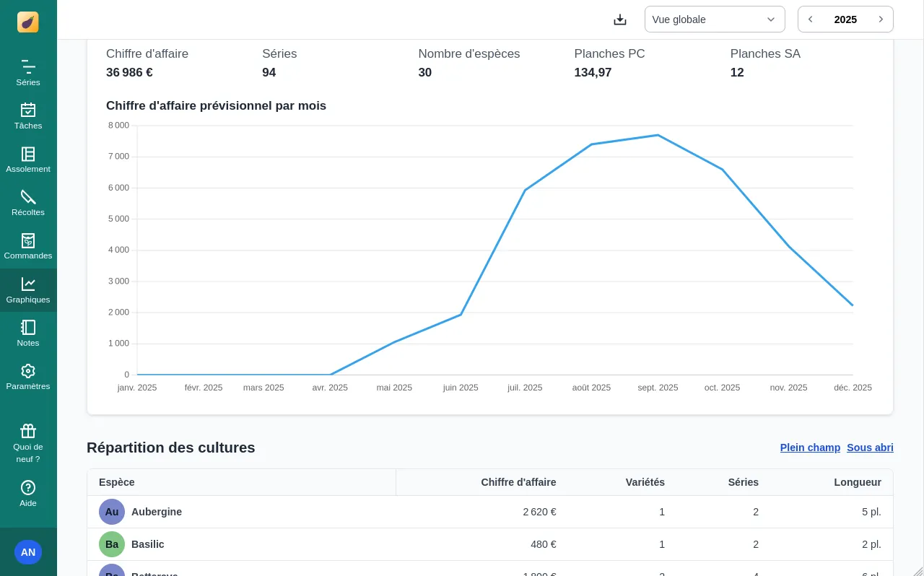
Task: Select Graphiques in the sidebar
Action: [28, 290]
